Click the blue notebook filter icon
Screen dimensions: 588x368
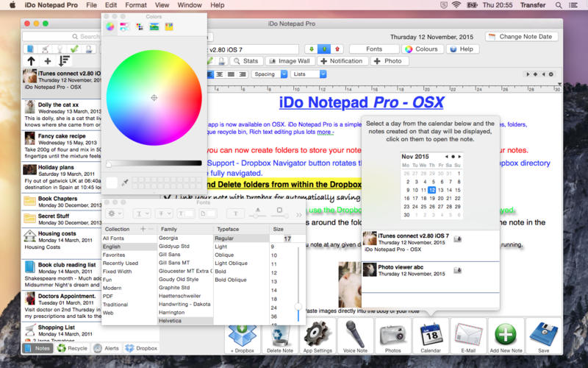tap(31, 49)
